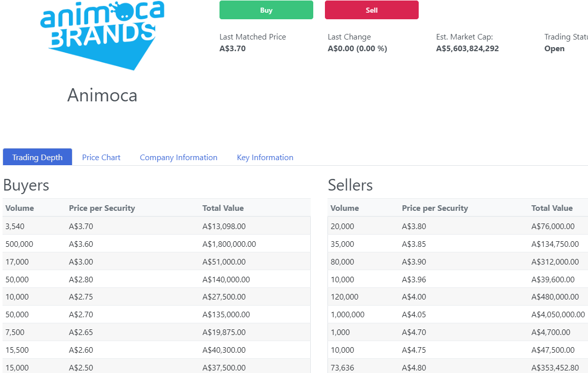
Task: Select buyer total A$140,000.00
Action: pos(226,279)
